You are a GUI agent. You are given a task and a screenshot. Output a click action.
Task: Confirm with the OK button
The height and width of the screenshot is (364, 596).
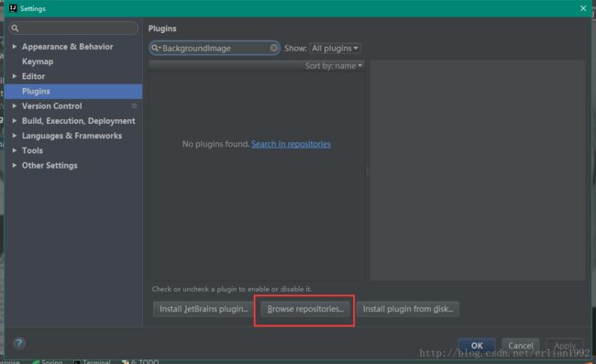tap(477, 346)
